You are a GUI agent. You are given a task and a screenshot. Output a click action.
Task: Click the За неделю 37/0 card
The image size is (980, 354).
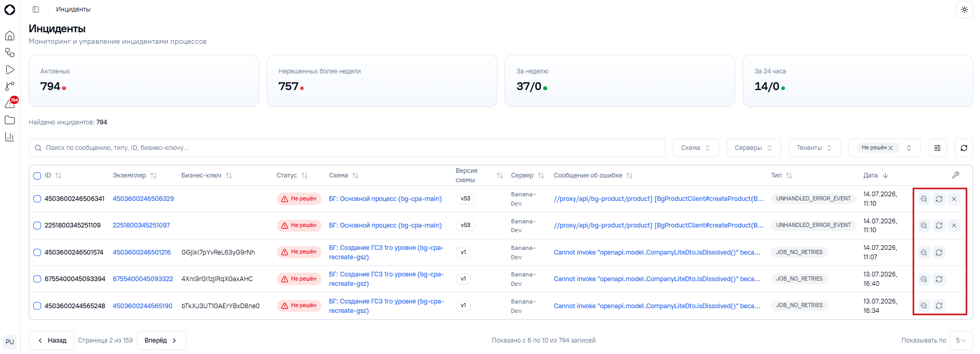pos(620,81)
